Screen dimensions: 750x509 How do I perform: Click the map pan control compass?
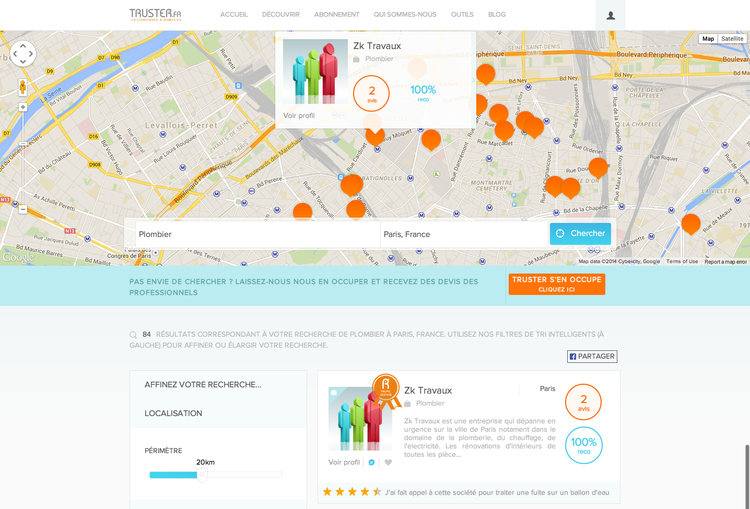point(22,53)
